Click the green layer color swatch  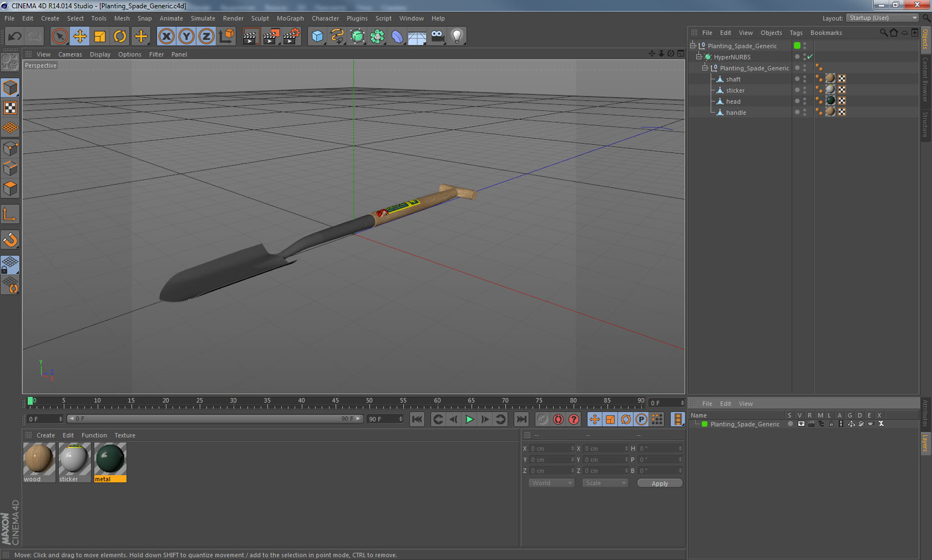[x=797, y=45]
